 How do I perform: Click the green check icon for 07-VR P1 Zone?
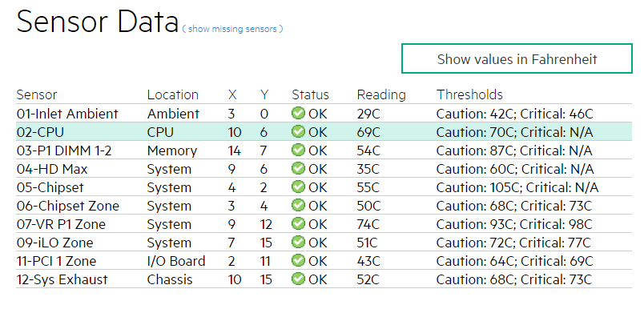coord(298,223)
